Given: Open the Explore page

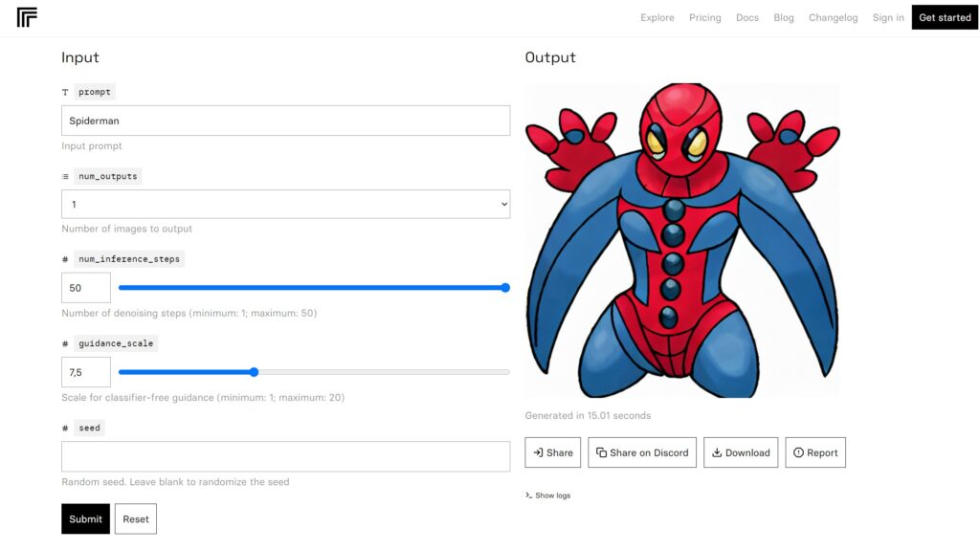Looking at the screenshot, I should point(657,17).
